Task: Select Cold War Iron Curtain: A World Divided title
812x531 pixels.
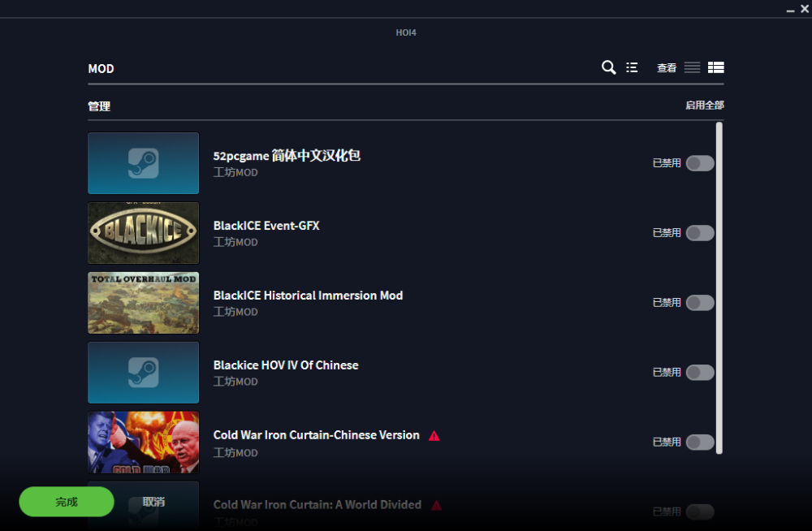Action: (x=317, y=504)
